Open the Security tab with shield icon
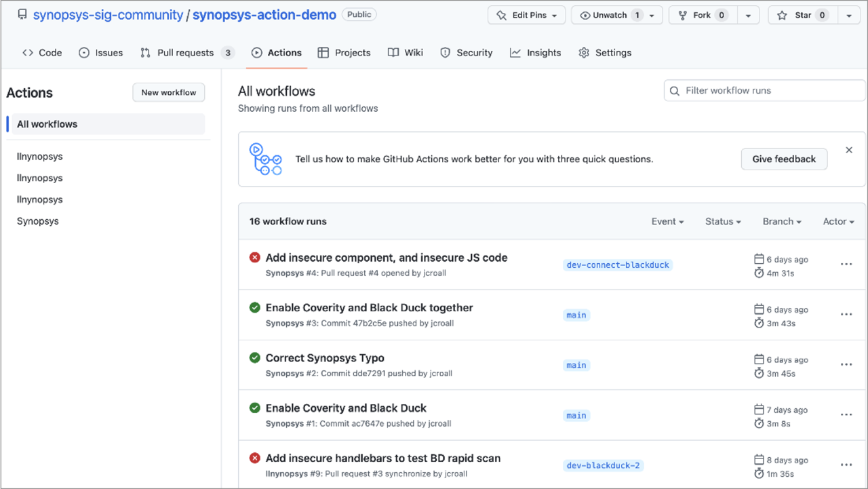 coord(467,53)
